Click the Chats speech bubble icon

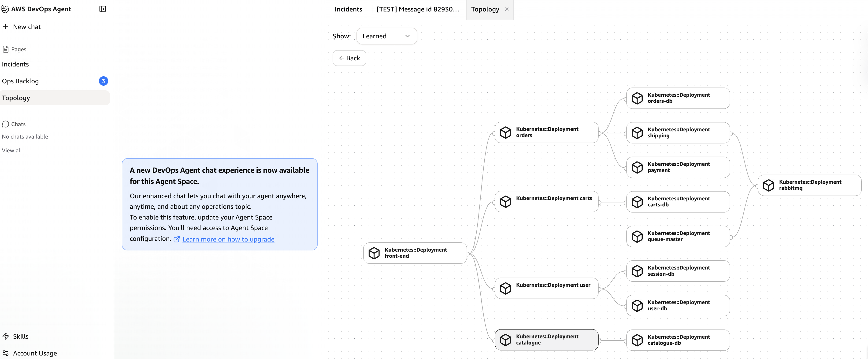[x=5, y=124]
